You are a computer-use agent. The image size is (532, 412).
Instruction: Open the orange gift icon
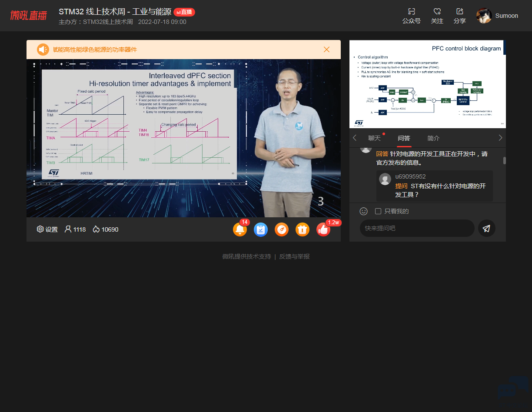[303, 229]
